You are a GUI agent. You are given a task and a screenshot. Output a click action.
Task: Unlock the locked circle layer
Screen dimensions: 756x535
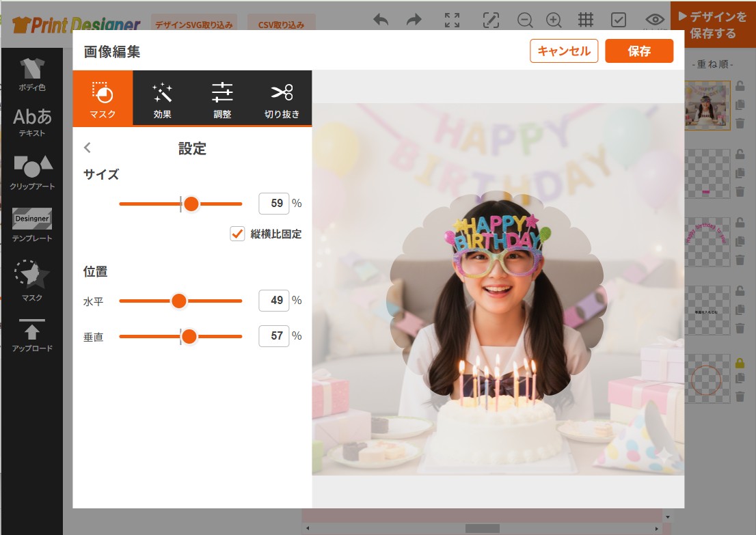pos(739,363)
